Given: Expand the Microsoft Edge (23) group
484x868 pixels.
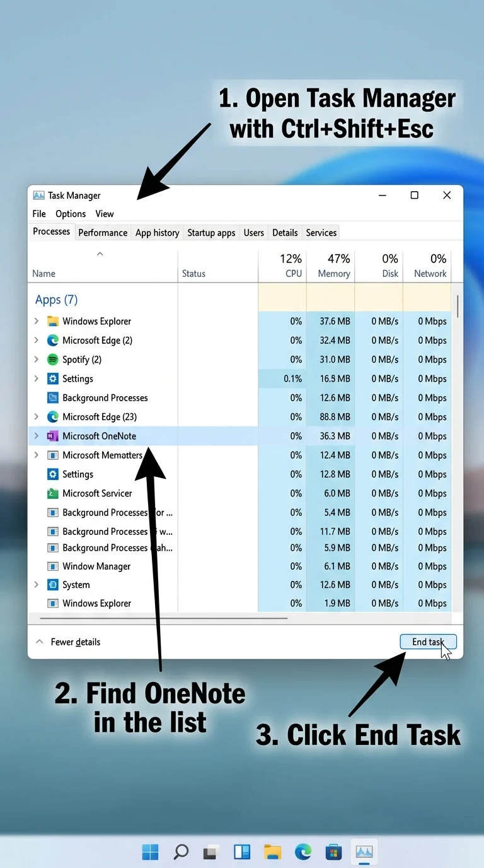Looking at the screenshot, I should click(37, 416).
